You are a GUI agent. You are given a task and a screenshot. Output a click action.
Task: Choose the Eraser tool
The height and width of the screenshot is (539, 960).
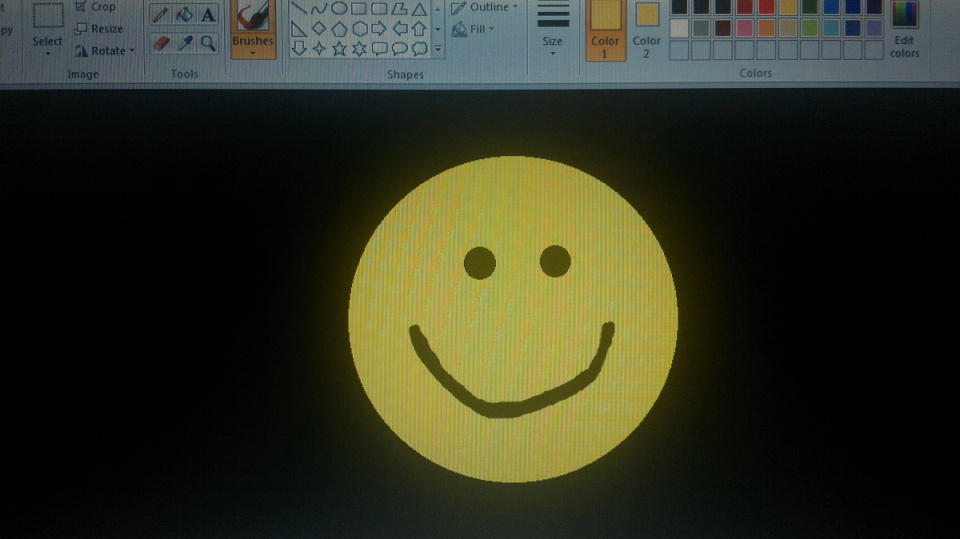click(x=160, y=43)
